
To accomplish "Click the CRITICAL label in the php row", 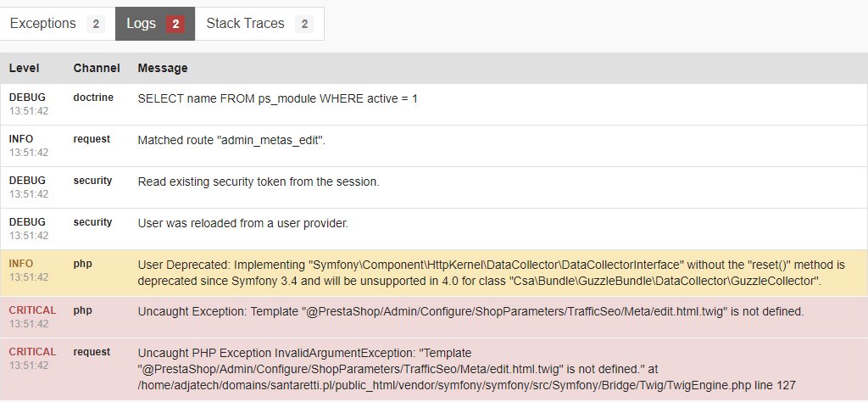I will 32,311.
